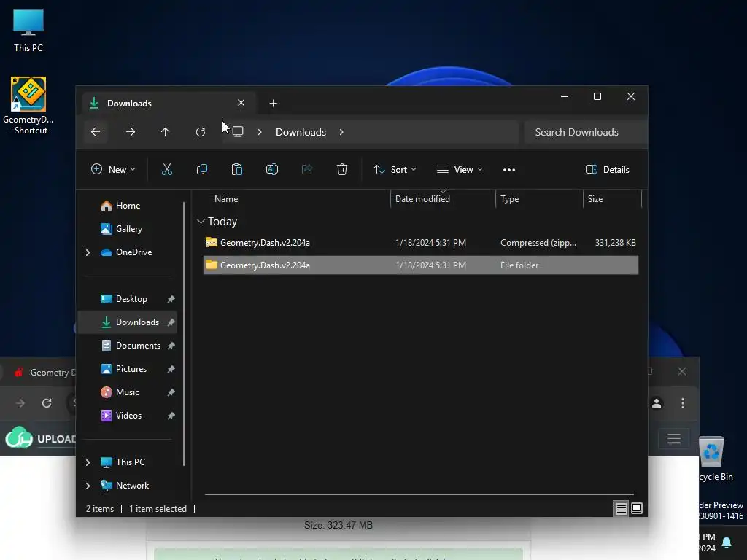Image resolution: width=747 pixels, height=560 pixels.
Task: Close the background browser window
Action: tap(682, 371)
